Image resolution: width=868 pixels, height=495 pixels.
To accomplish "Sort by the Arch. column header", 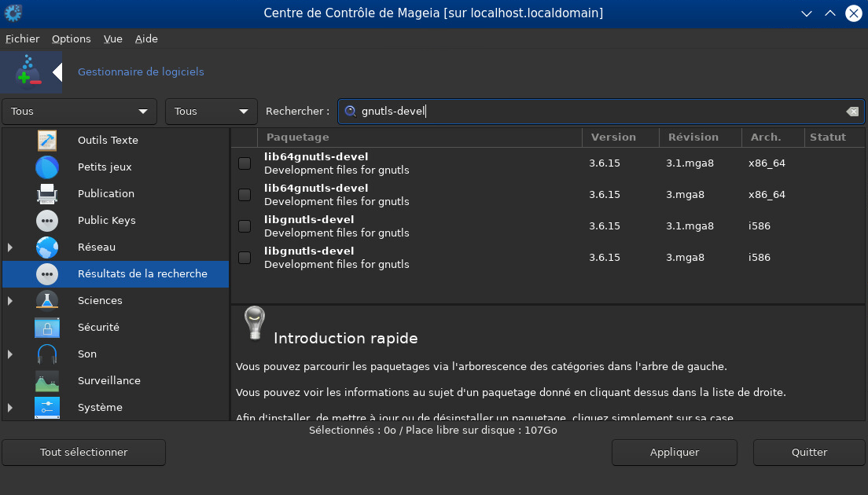I will tap(773, 137).
